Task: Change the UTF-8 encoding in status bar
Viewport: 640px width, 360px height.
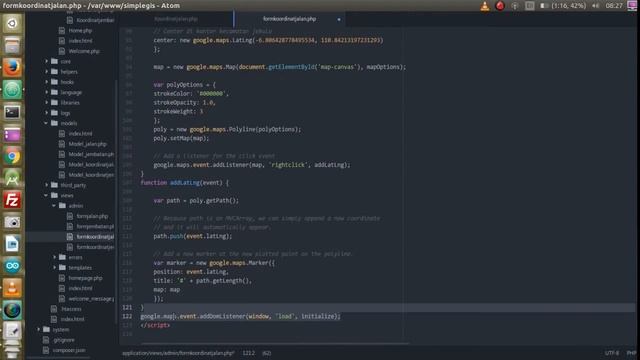Action: 612,353
